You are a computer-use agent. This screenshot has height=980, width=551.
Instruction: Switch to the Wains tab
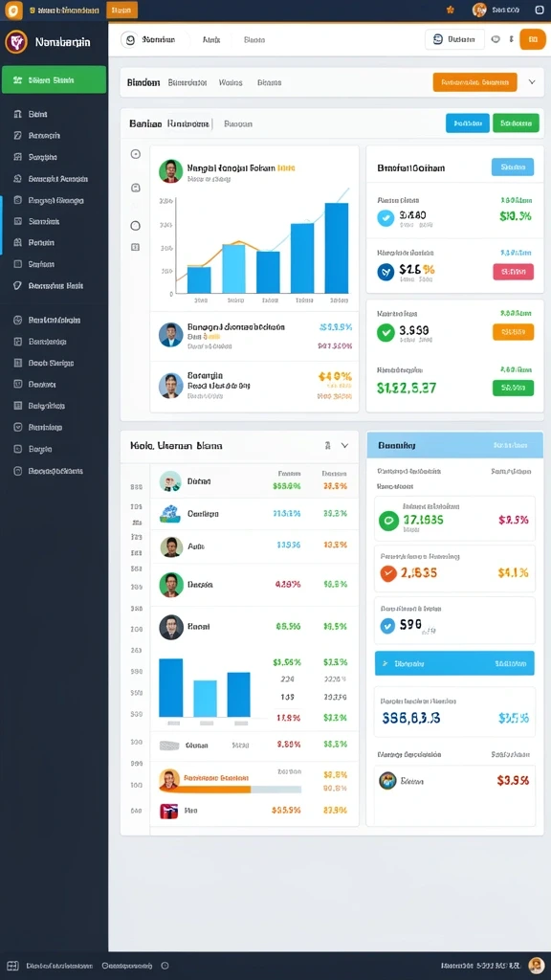tap(231, 82)
